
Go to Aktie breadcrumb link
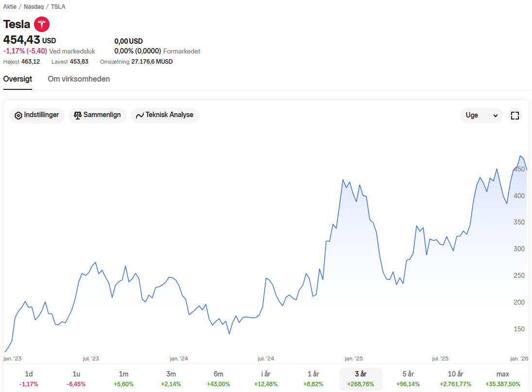point(10,6)
